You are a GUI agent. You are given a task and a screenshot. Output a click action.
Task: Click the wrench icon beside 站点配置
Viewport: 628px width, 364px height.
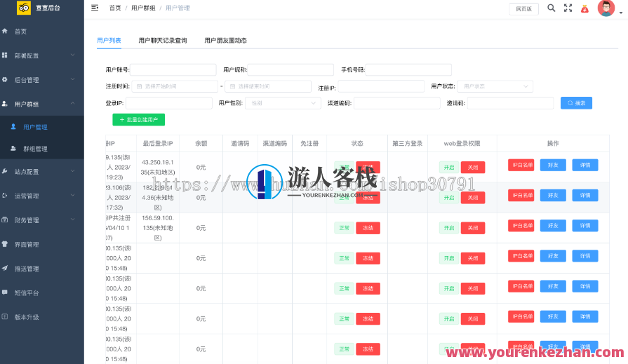pos(5,171)
